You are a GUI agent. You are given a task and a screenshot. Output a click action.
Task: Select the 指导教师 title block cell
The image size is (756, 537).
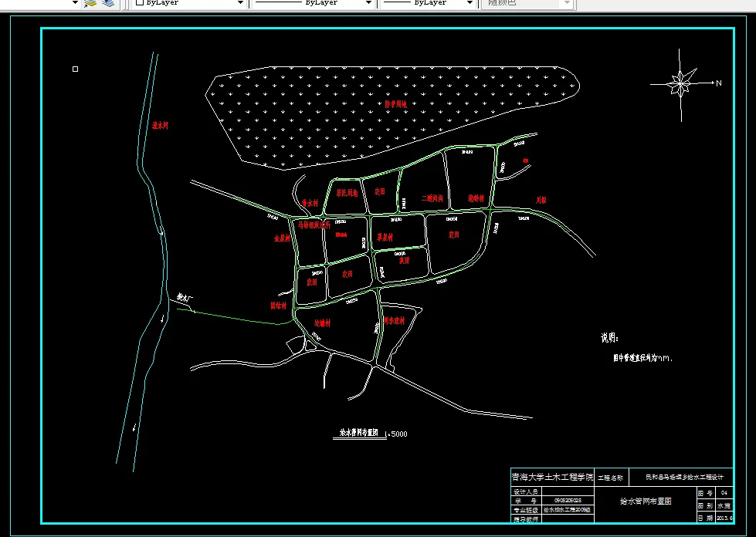[526, 518]
